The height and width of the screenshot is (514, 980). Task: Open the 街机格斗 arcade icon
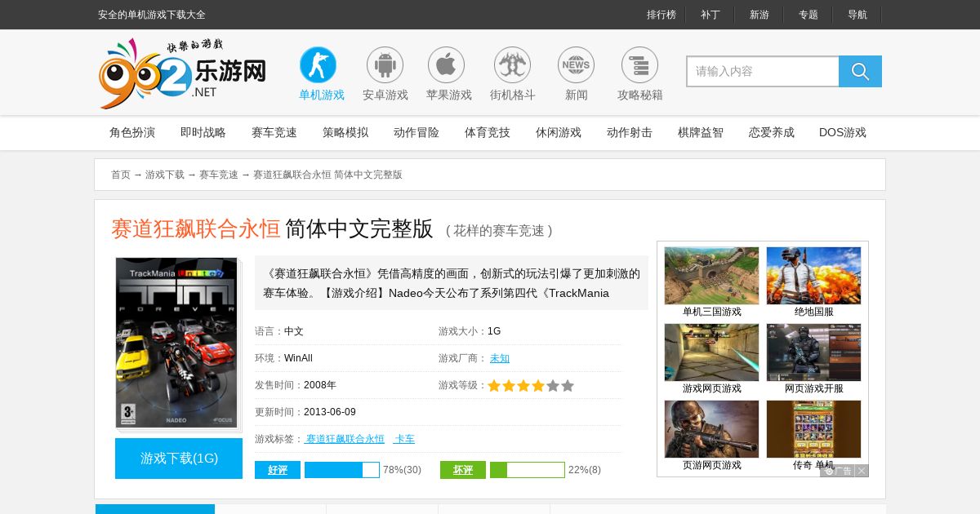click(512, 64)
